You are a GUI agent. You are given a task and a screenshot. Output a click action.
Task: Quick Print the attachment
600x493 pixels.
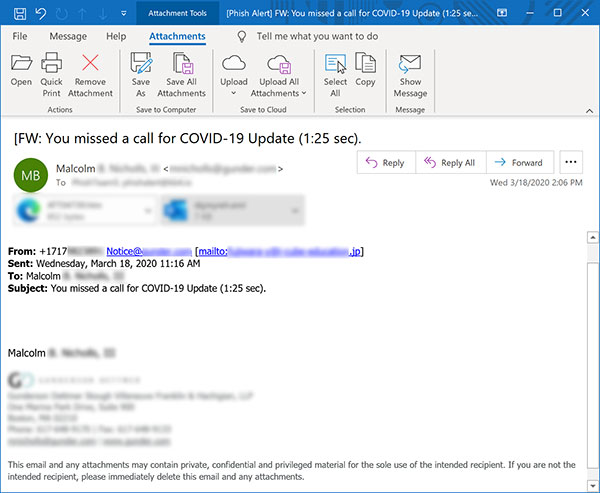tap(51, 75)
